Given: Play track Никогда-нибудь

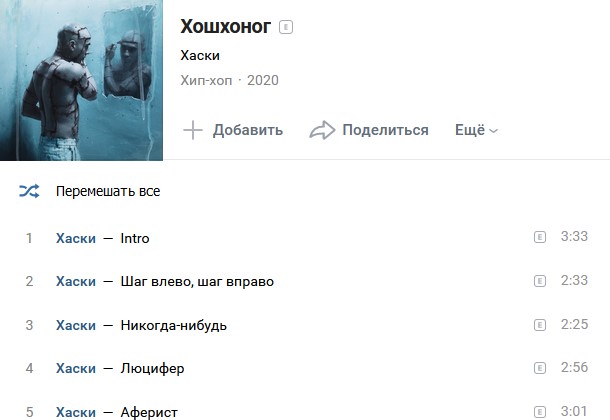Looking at the screenshot, I should [x=174, y=325].
